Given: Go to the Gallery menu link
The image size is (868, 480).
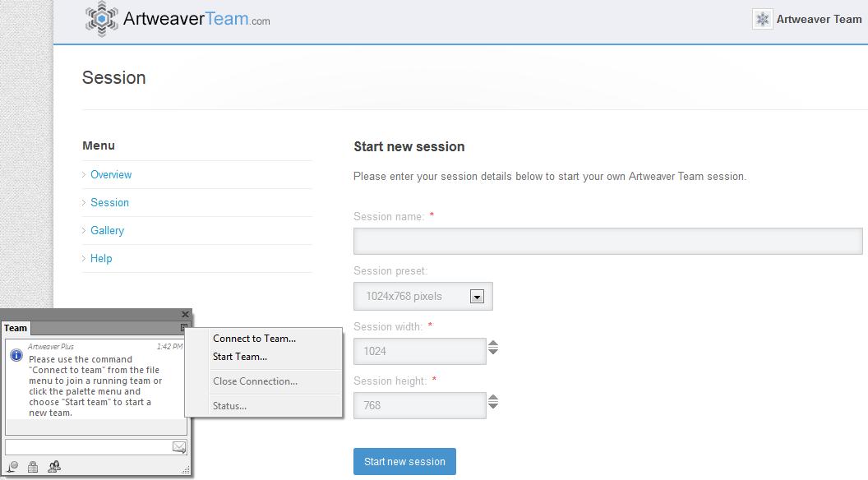Looking at the screenshot, I should 107,231.
